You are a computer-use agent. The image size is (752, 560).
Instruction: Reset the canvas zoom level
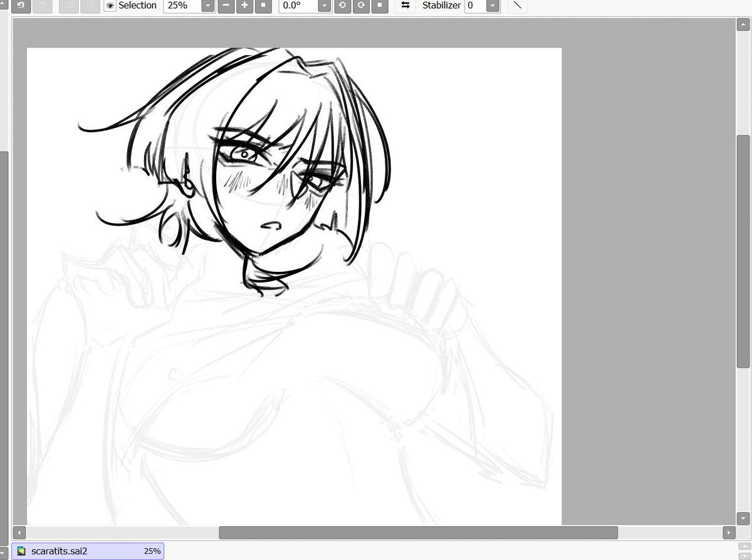pos(263,6)
